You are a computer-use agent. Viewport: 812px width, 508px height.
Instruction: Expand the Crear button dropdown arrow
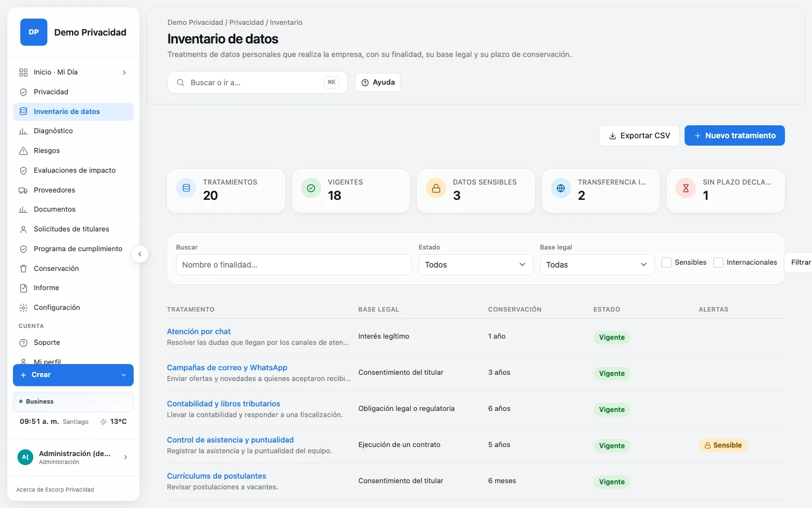(123, 375)
